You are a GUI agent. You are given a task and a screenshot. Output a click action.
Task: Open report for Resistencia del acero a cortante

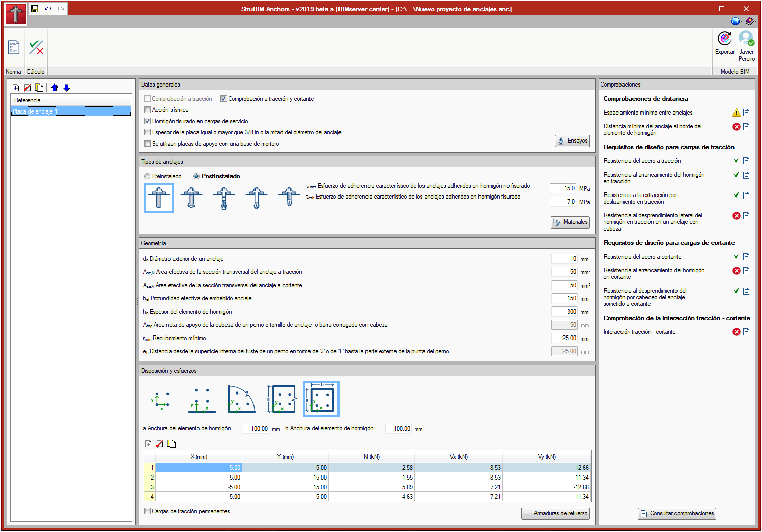[x=746, y=257]
